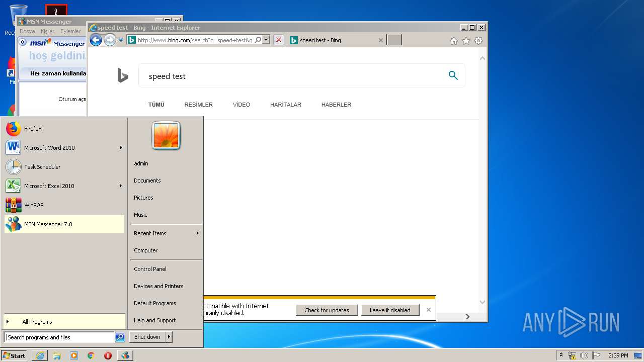The height and width of the screenshot is (362, 644).
Task: Click the Check for updates button
Action: 327,310
